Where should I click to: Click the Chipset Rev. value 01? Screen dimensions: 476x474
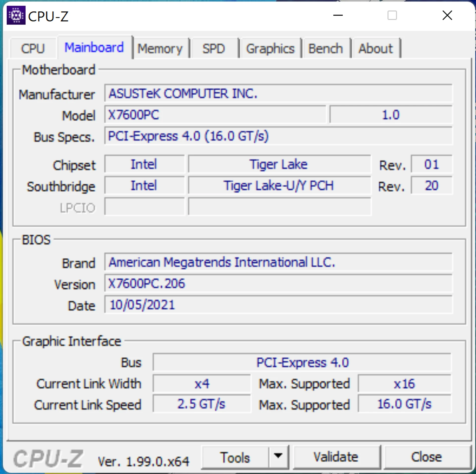coord(432,164)
